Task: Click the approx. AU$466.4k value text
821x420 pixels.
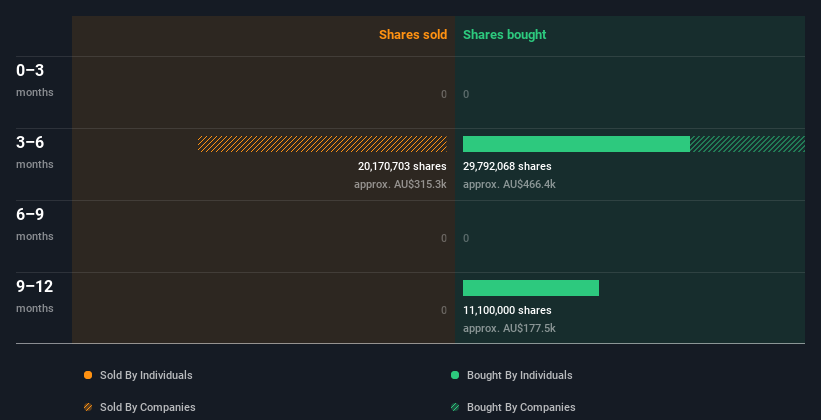Action: (x=509, y=184)
